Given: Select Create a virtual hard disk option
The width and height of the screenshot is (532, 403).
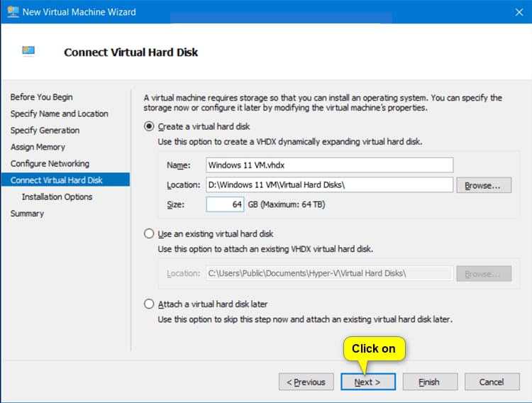Looking at the screenshot, I should point(149,126).
